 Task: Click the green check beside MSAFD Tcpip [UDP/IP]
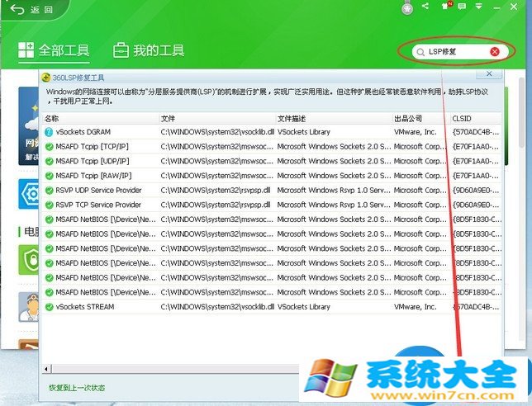pos(50,161)
